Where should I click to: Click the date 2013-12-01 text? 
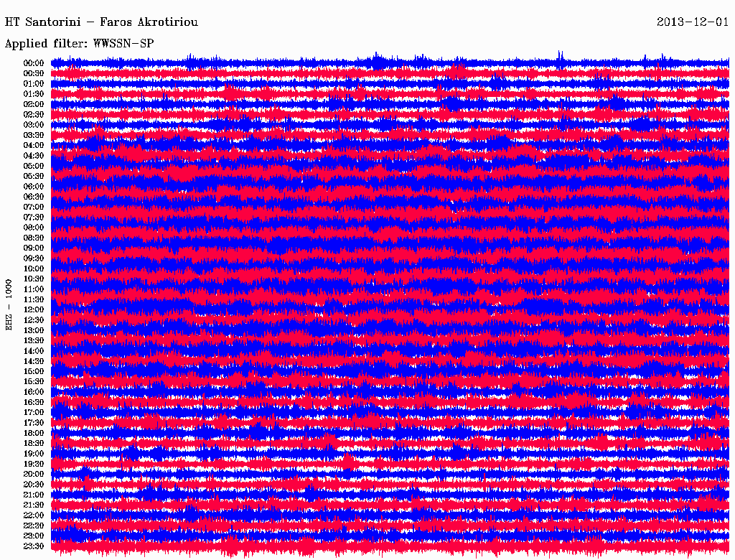pos(693,22)
